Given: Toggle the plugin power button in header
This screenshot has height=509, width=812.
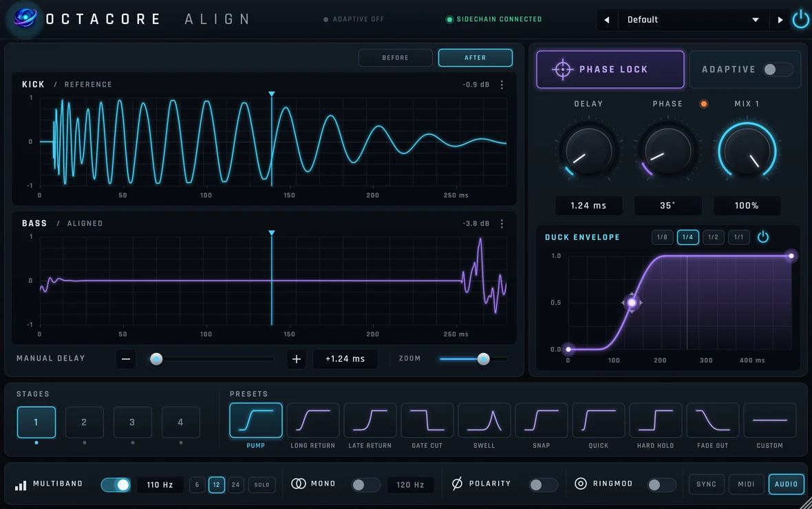Looking at the screenshot, I should pyautogui.click(x=800, y=20).
